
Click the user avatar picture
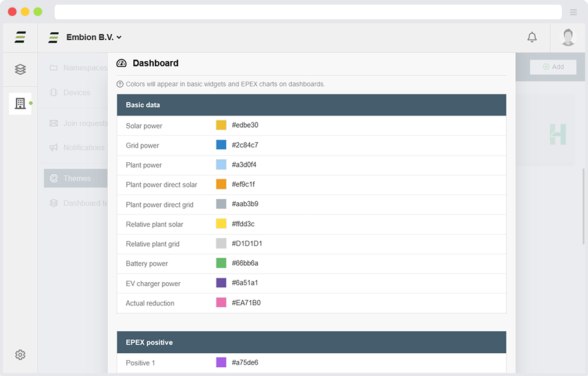[568, 37]
